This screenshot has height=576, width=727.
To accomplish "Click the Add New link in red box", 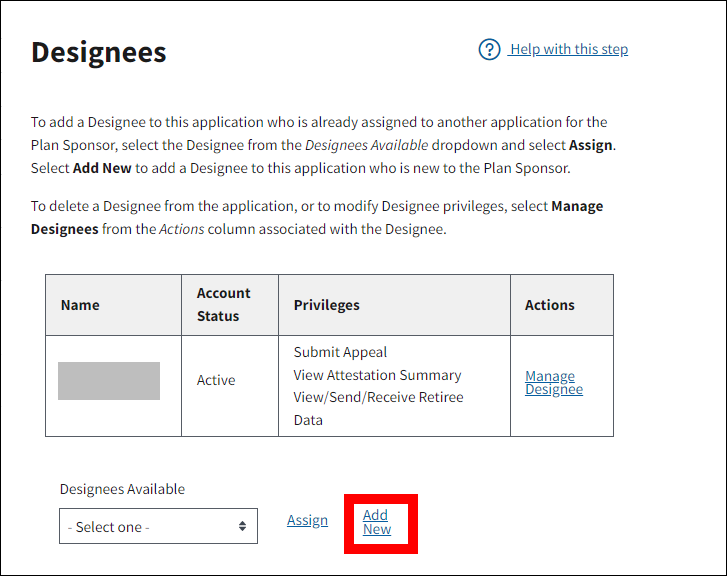I will coord(377,522).
